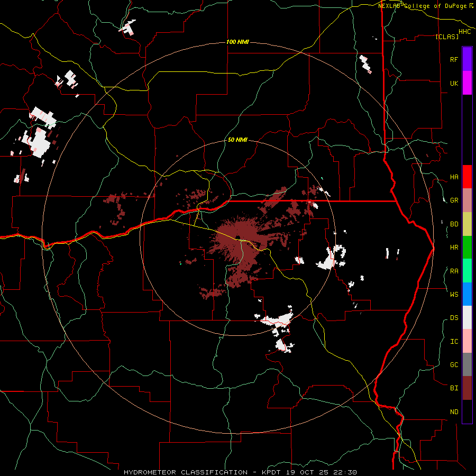Click the IC ice crystals pink swatch

[467, 341]
